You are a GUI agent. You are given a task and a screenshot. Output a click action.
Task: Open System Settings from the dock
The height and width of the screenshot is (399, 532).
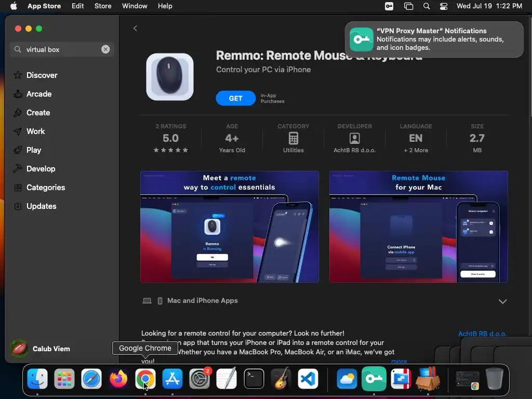(x=199, y=379)
